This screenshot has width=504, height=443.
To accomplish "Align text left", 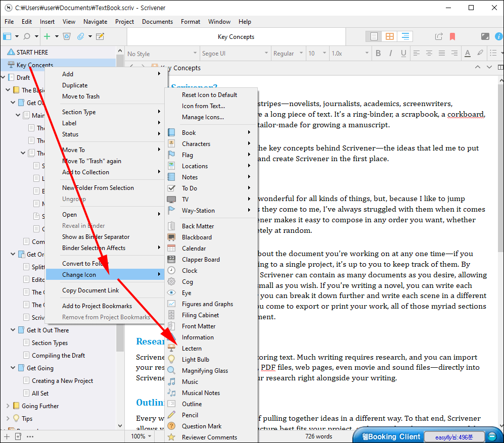I will (x=416, y=53).
